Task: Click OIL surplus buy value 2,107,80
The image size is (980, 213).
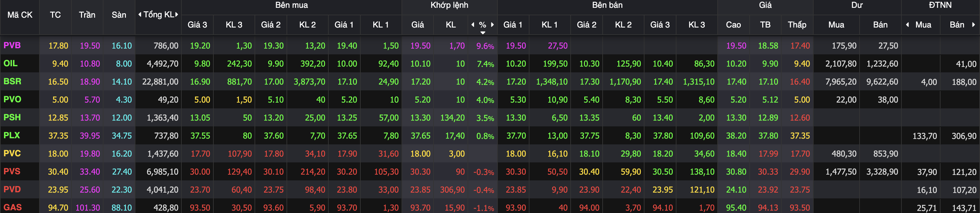Action: (x=841, y=64)
